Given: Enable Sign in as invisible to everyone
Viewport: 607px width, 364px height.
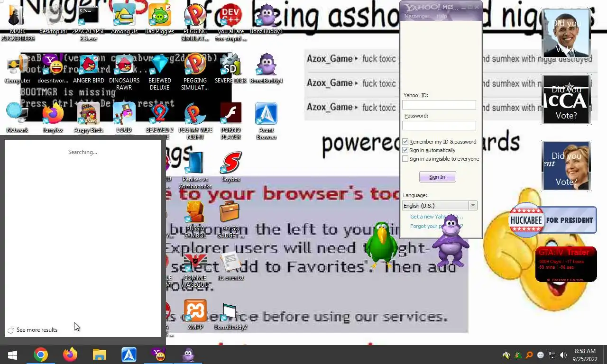Looking at the screenshot, I should (x=405, y=159).
